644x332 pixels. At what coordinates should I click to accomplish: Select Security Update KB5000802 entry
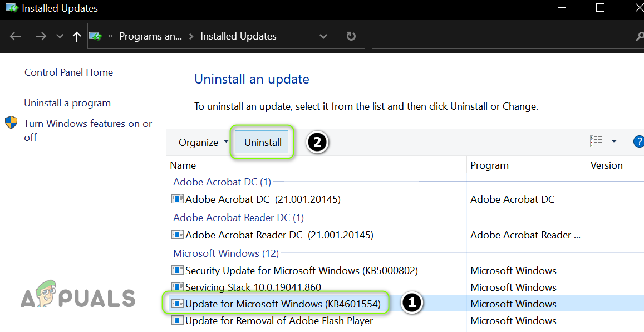pos(301,271)
